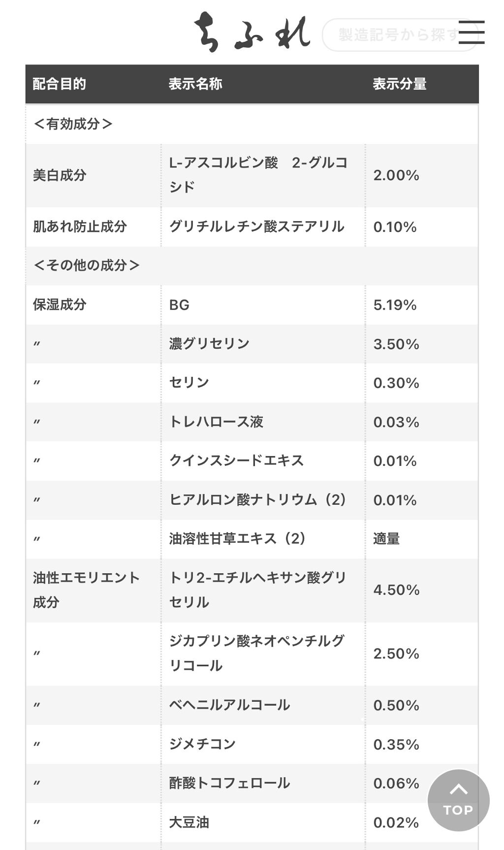Open the hamburger menu

[471, 33]
